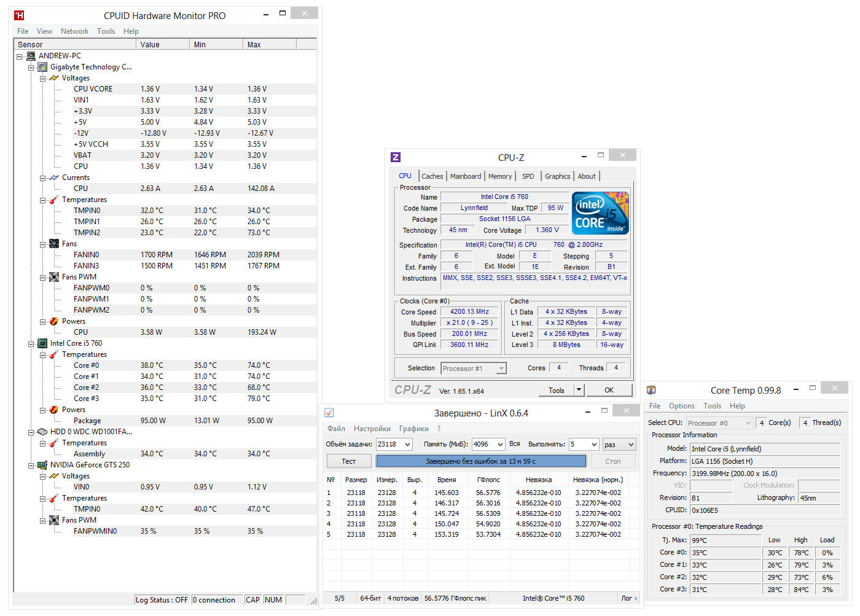Click the Powers icon above the Package row
860x616 pixels.
54,410
